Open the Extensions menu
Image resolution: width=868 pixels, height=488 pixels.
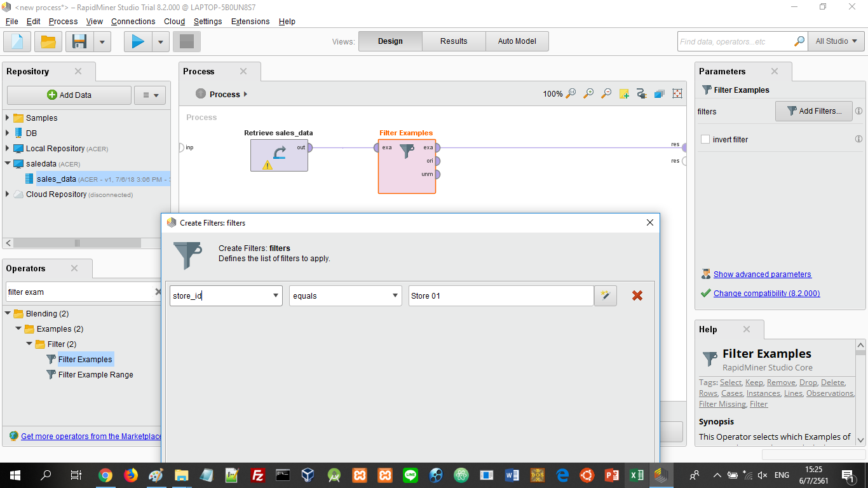[250, 21]
